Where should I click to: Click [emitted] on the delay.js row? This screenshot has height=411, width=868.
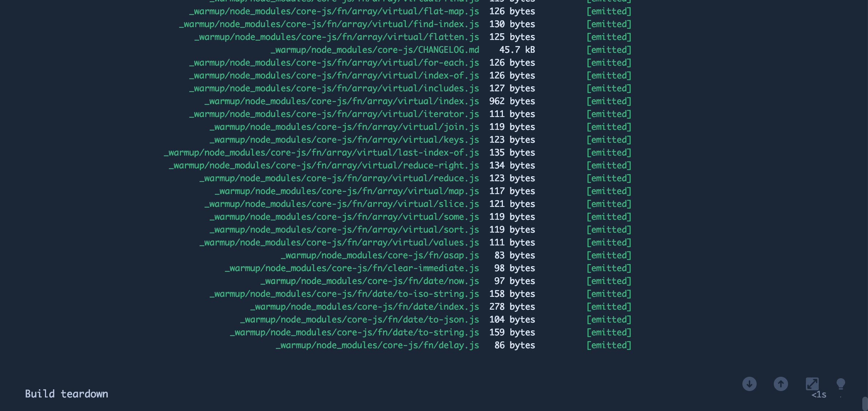tap(609, 345)
